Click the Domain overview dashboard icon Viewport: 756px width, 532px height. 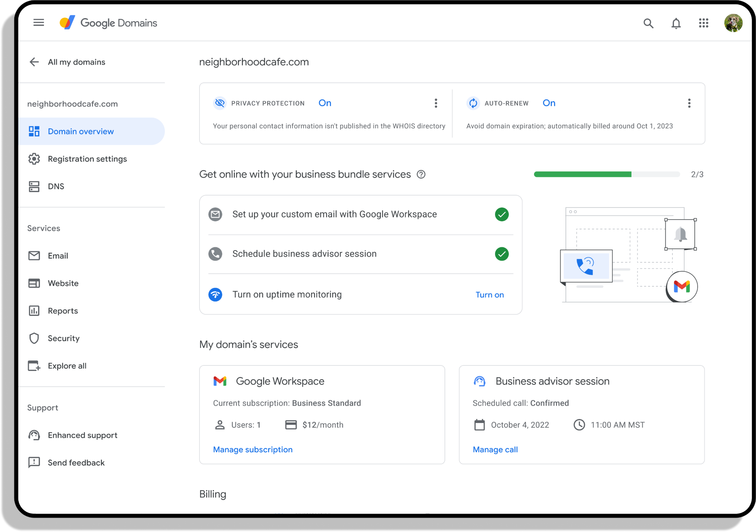point(34,131)
